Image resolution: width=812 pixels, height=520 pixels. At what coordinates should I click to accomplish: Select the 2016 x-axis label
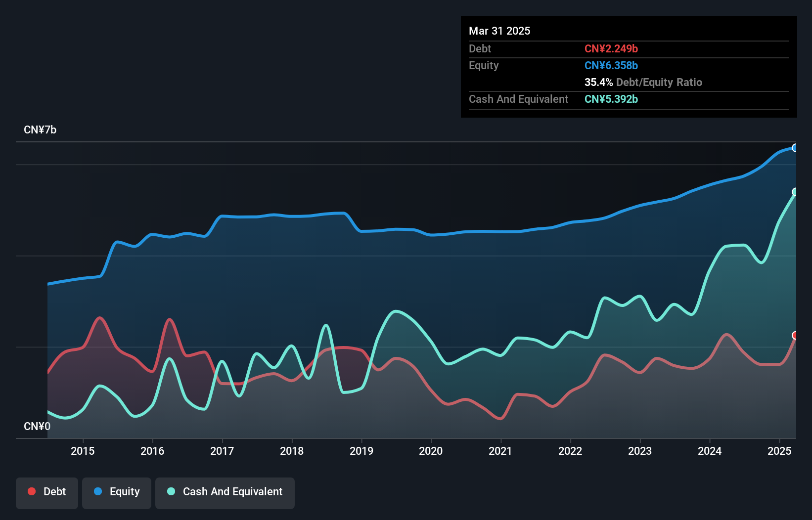pyautogui.click(x=152, y=451)
